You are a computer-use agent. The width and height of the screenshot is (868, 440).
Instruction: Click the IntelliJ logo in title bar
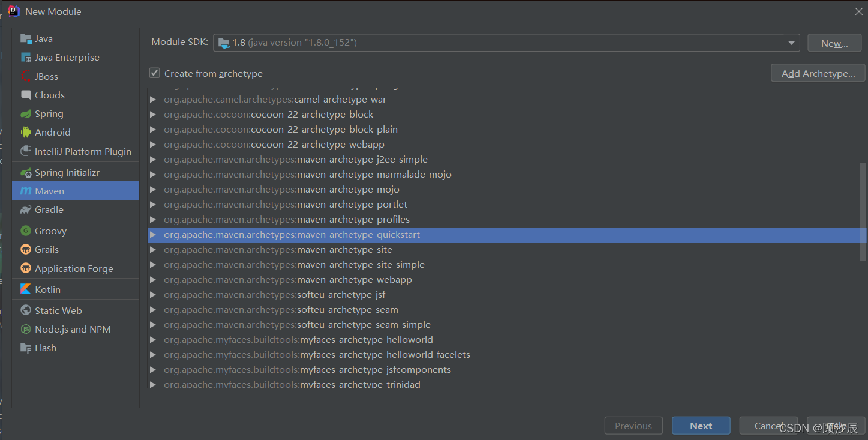pos(14,11)
